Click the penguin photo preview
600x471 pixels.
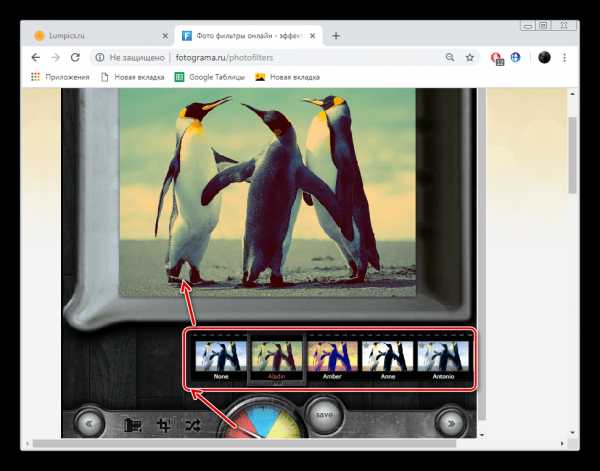(267, 192)
